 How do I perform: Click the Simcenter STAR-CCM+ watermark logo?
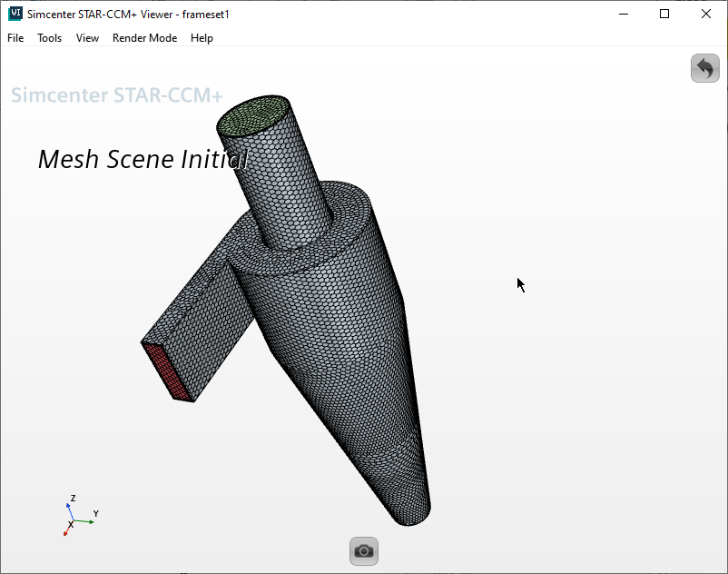[x=116, y=95]
